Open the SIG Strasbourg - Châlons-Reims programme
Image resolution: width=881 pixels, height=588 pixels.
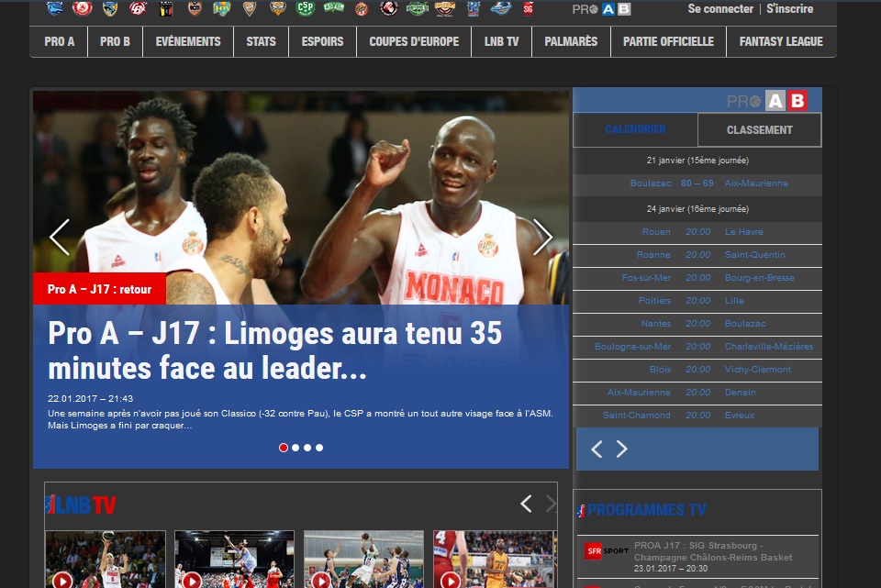713,551
